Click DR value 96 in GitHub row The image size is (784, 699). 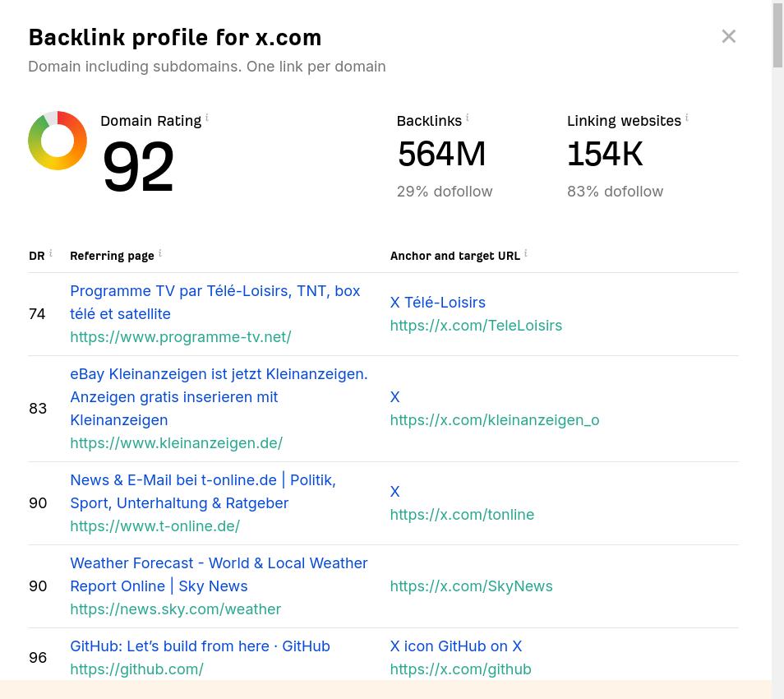coord(38,657)
